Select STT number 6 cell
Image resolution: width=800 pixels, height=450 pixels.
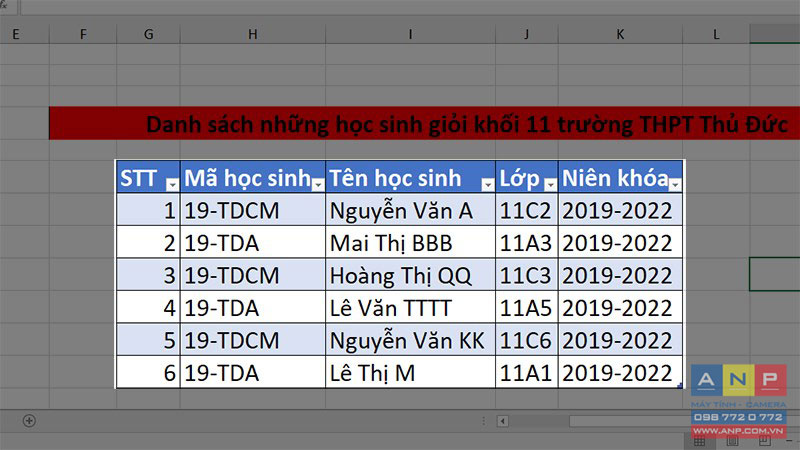[x=148, y=372]
